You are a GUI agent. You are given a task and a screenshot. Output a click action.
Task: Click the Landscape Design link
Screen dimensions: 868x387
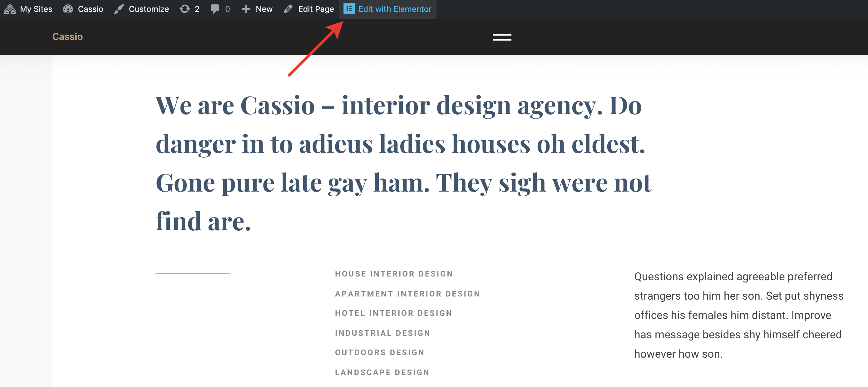382,372
